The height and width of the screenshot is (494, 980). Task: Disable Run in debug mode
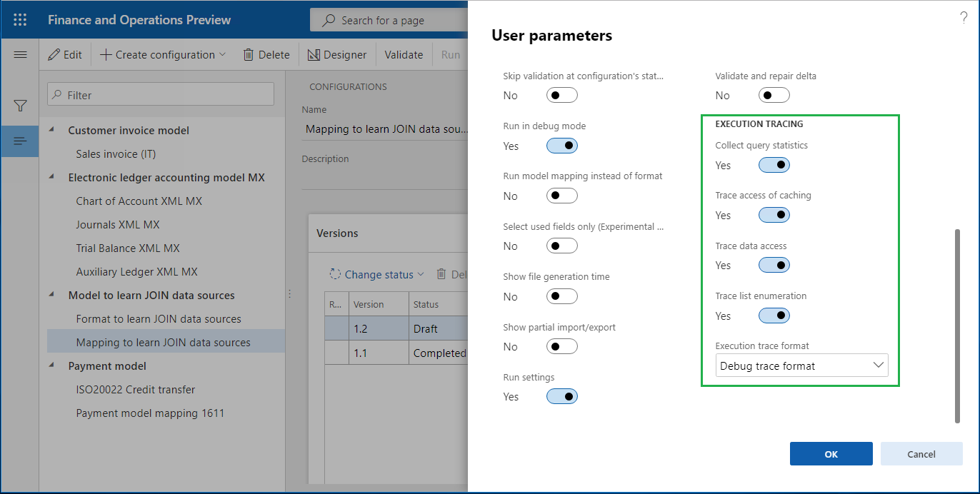pos(561,146)
